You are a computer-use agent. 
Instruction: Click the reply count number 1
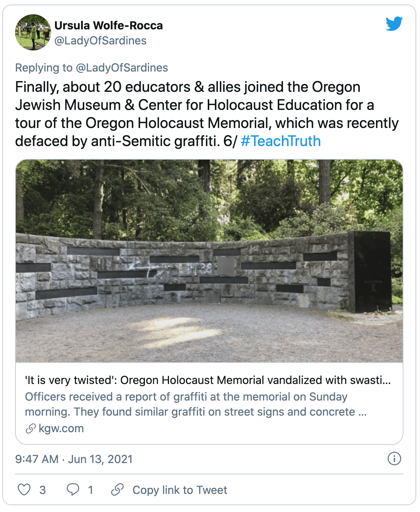coord(90,490)
